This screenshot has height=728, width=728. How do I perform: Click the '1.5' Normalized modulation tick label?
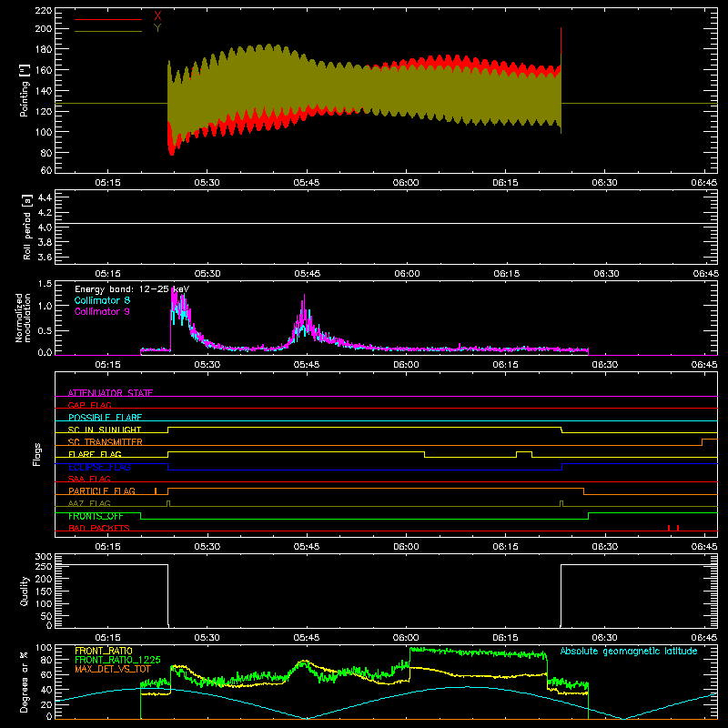coord(45,284)
